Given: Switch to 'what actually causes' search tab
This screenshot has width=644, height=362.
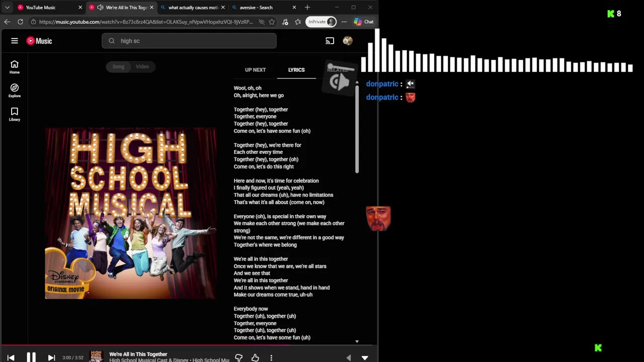Looking at the screenshot, I should tap(193, 8).
